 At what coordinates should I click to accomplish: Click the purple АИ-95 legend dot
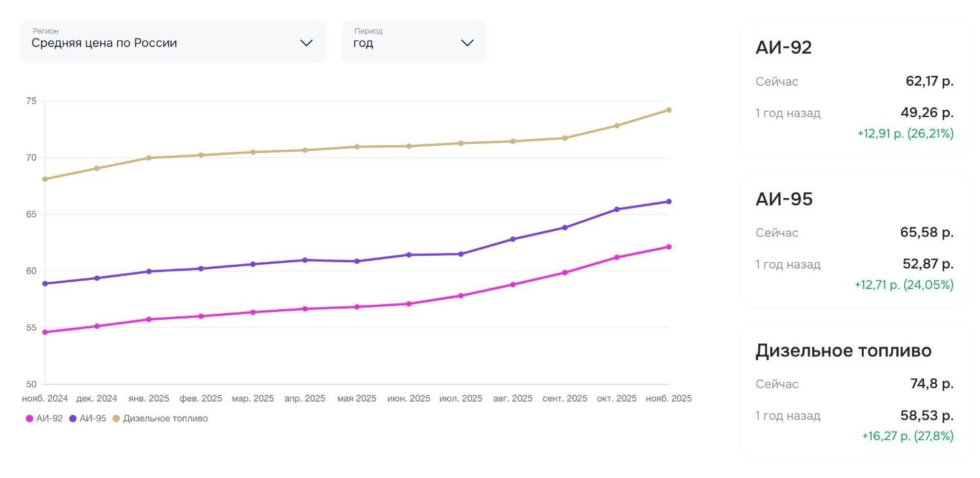pos(73,418)
